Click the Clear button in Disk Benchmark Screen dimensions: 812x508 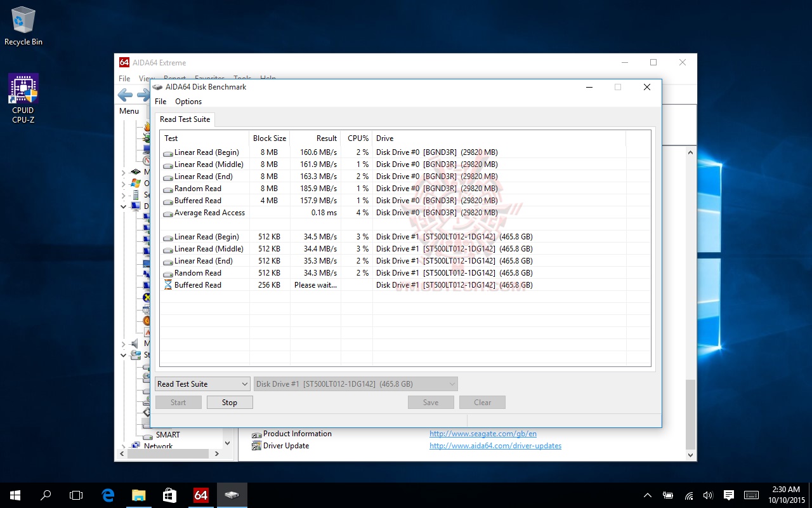tap(483, 403)
